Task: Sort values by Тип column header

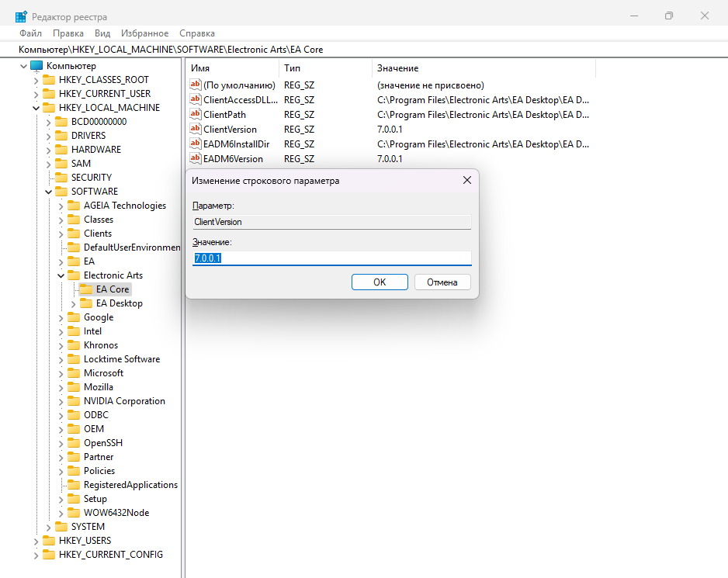Action: pyautogui.click(x=325, y=68)
